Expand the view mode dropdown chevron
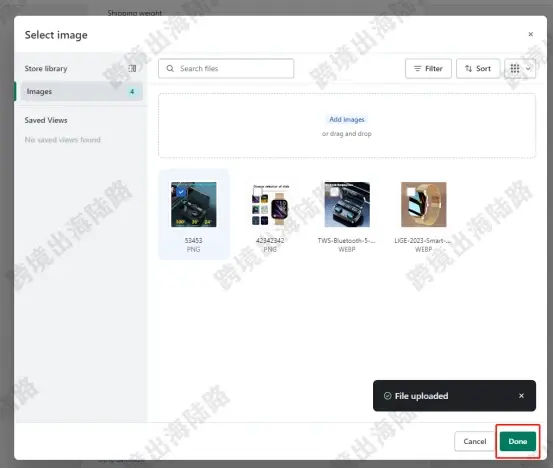The height and width of the screenshot is (469, 554). [528, 69]
